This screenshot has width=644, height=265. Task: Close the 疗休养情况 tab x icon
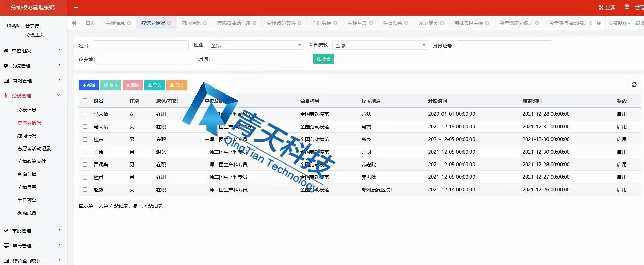coord(169,23)
